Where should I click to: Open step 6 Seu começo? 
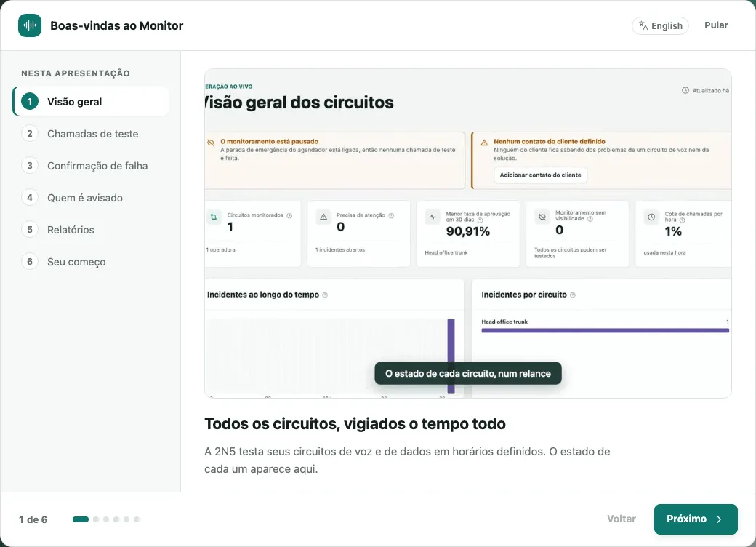(91, 262)
